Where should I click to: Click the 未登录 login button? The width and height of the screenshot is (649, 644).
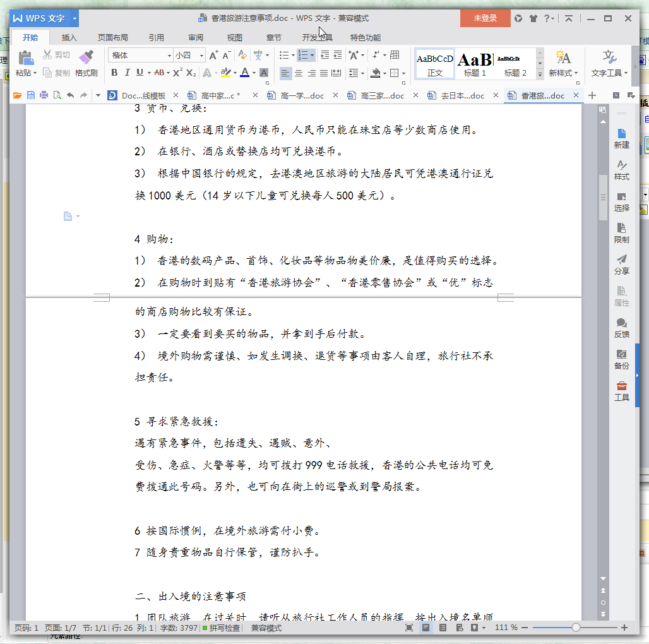(485, 18)
